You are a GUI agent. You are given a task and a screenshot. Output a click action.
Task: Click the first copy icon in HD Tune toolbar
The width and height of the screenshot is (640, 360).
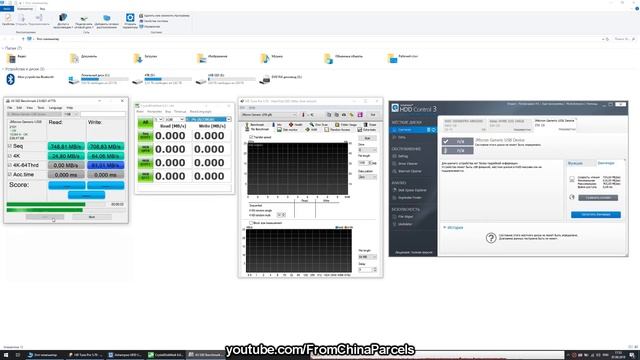[329, 115]
